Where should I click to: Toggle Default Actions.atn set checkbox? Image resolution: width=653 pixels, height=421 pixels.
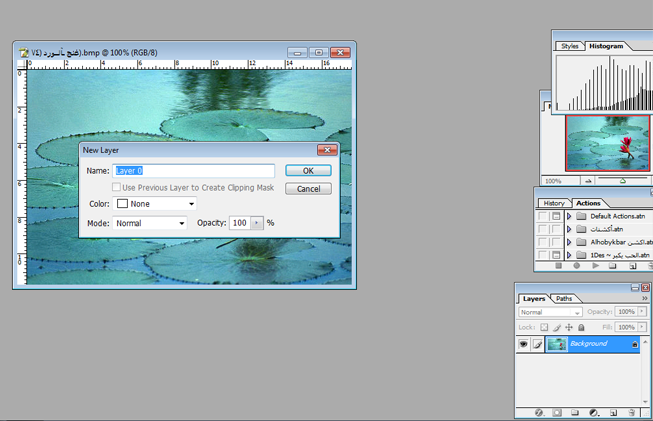point(543,216)
